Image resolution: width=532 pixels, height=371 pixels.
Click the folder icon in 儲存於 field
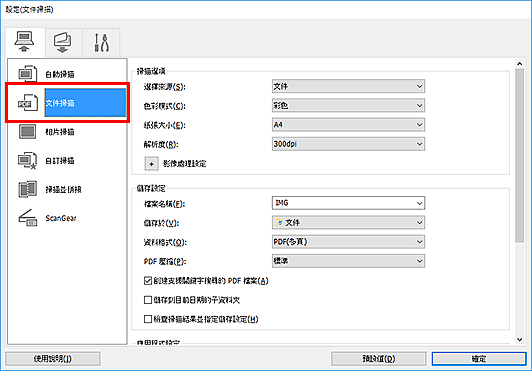279,222
